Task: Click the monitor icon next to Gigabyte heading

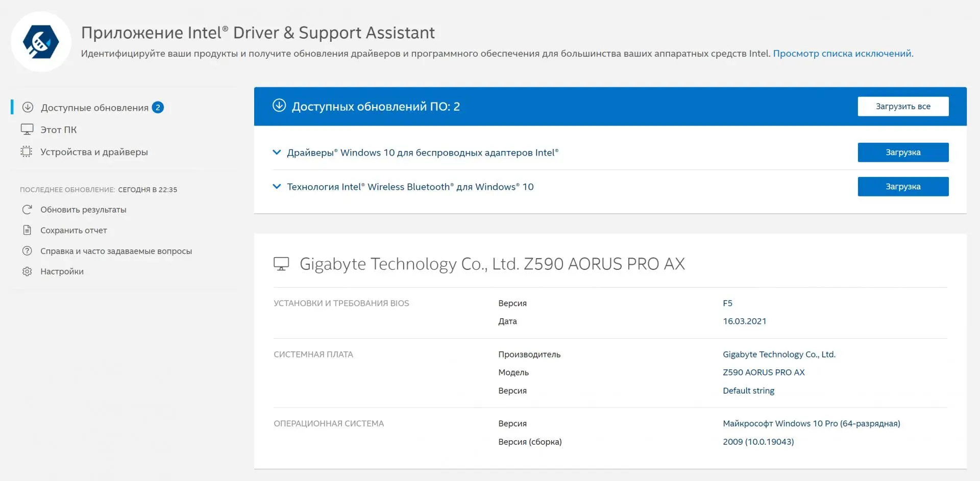Action: pyautogui.click(x=281, y=264)
